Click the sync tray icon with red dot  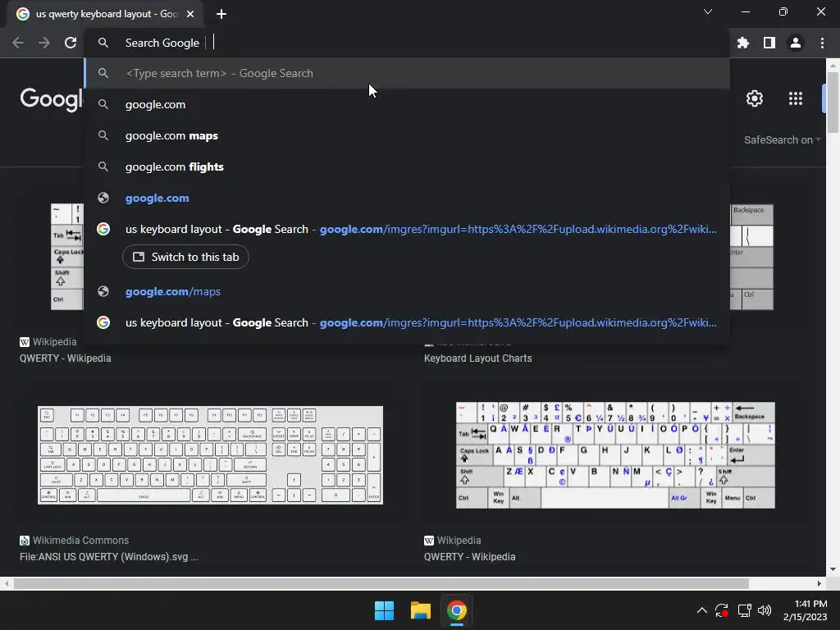[x=722, y=610]
